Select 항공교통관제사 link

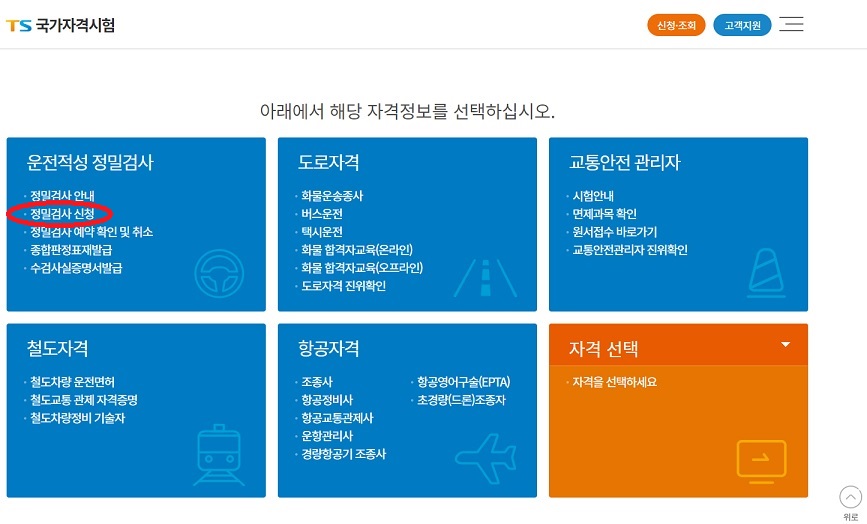(337, 418)
